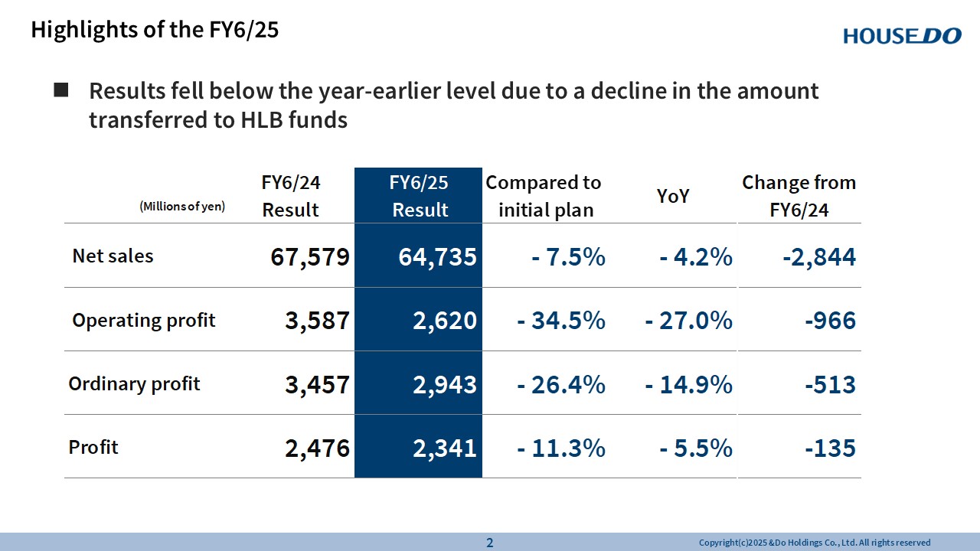Viewport: 980px width, 551px height.
Task: Select the 67,579 FY6/24 net sales figure
Action: (309, 257)
